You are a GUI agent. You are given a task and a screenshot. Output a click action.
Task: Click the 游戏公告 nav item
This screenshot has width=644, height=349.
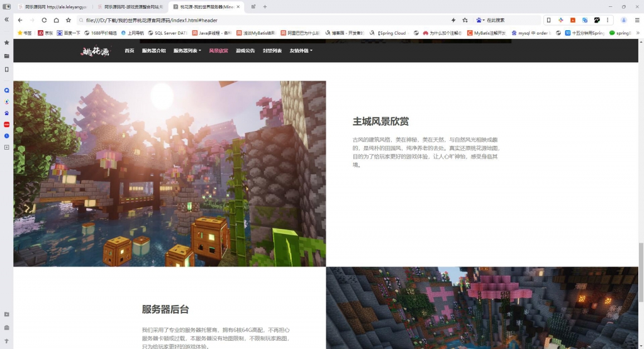(x=245, y=51)
